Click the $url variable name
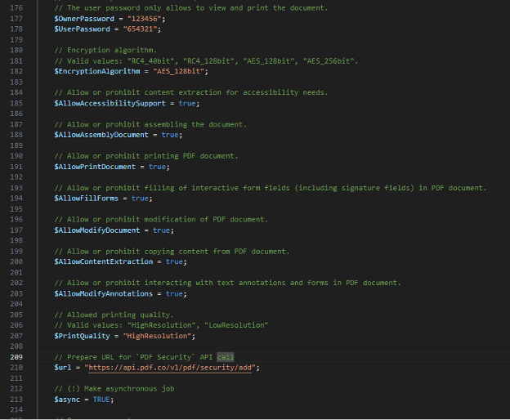The height and width of the screenshot is (420, 510). [x=62, y=368]
